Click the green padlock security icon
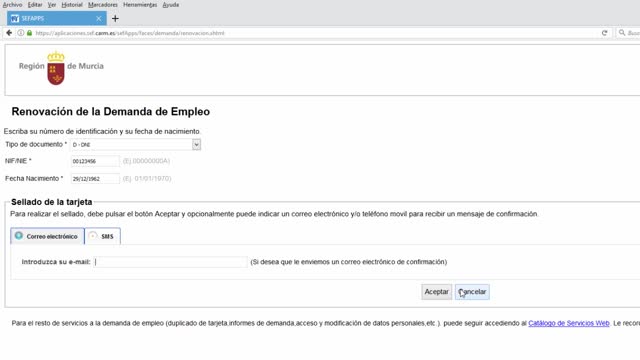Image resolution: width=640 pixels, height=360 pixels. [x=29, y=33]
